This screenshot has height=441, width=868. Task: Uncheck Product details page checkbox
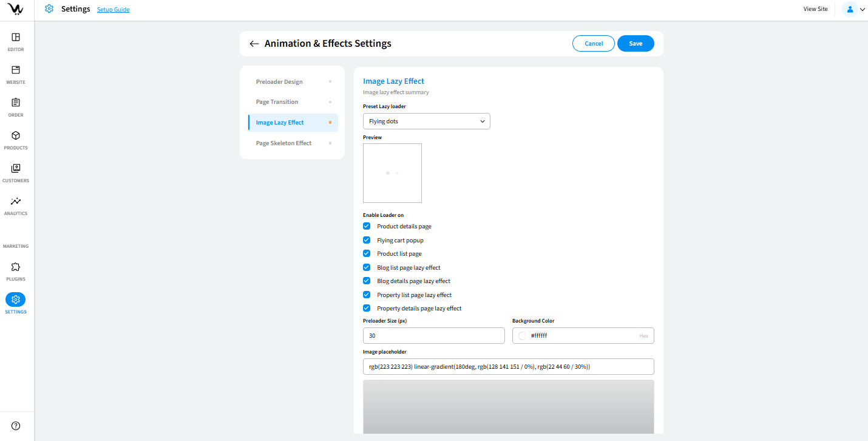pos(367,226)
